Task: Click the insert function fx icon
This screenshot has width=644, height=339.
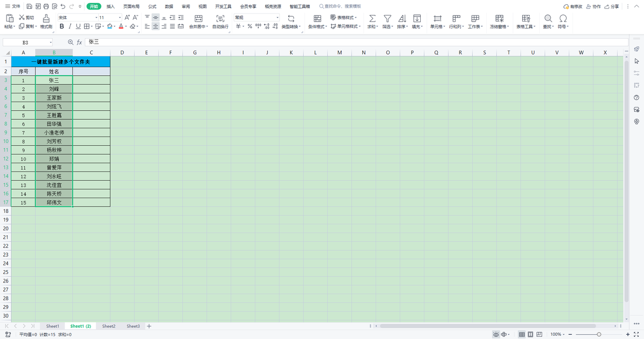Action: point(79,42)
